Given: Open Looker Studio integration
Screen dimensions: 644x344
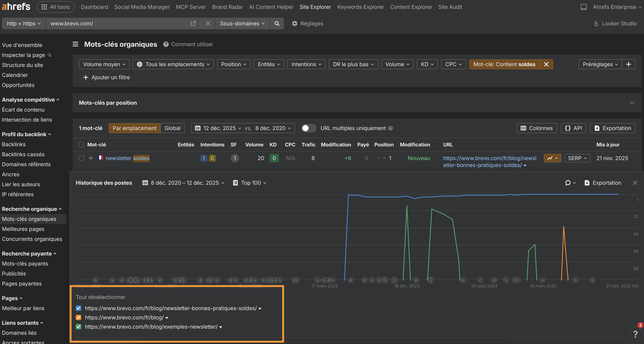Looking at the screenshot, I should tap(615, 23).
